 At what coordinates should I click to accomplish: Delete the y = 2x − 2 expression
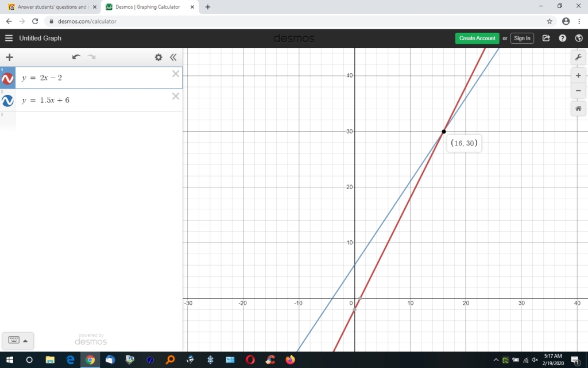pyautogui.click(x=176, y=74)
